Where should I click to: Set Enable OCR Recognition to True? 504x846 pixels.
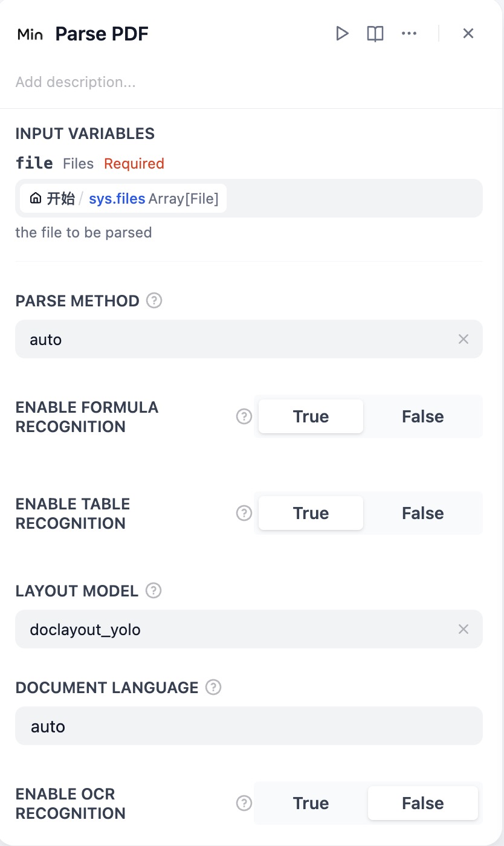[x=311, y=803]
